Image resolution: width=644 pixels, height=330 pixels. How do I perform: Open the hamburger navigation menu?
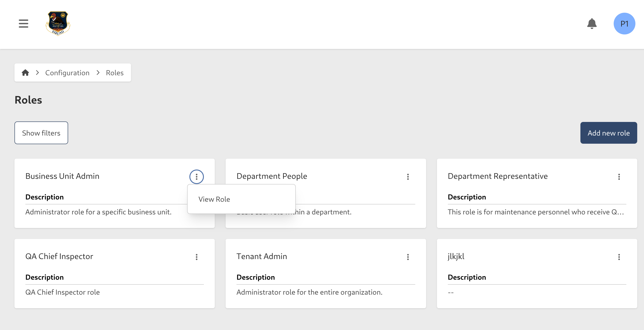(23, 24)
